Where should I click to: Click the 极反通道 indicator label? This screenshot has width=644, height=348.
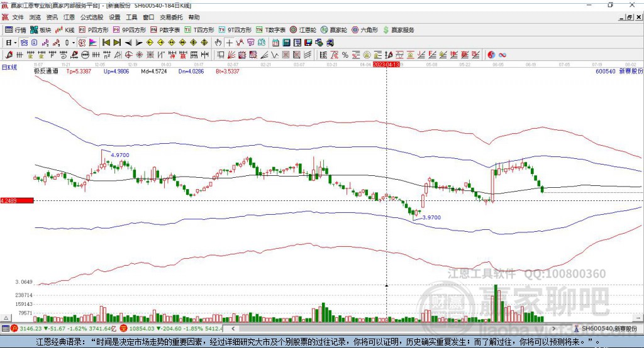(46, 72)
